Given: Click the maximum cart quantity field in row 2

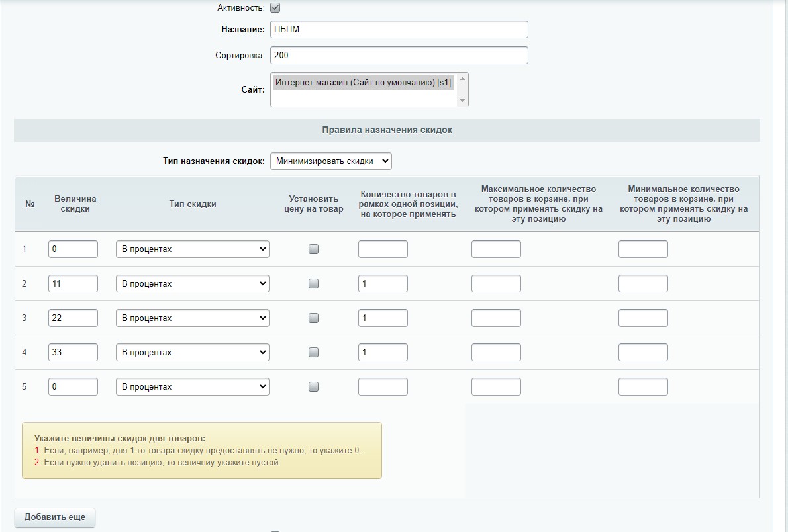Looking at the screenshot, I should pos(496,284).
